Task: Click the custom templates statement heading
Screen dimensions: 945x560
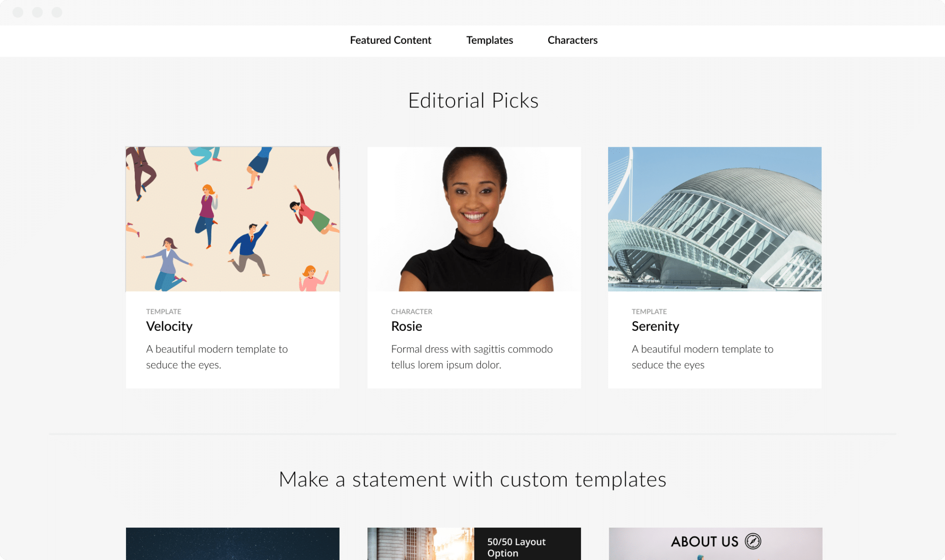Action: click(472, 479)
